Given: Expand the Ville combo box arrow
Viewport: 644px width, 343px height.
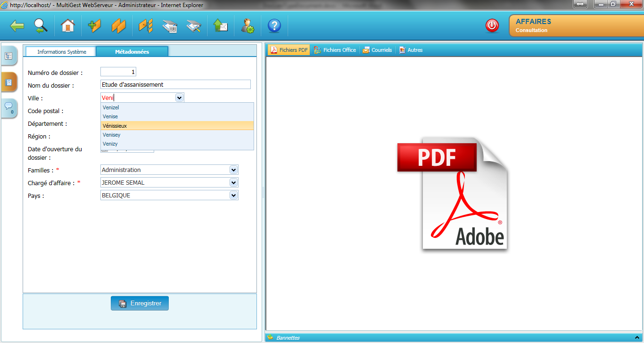Looking at the screenshot, I should 179,98.
